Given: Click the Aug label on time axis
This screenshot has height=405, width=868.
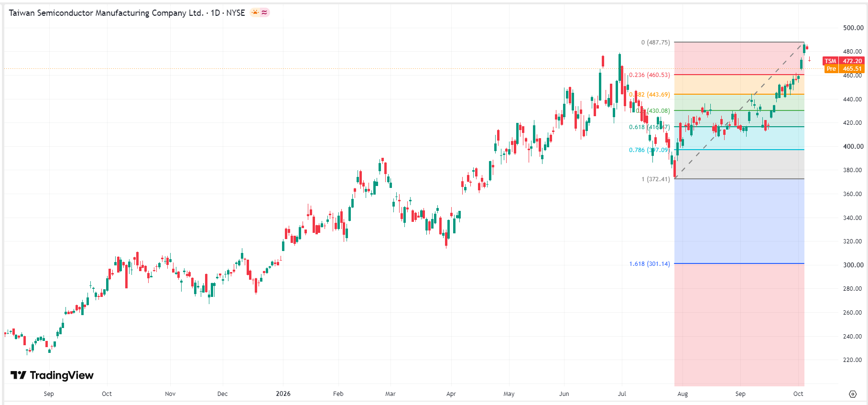Looking at the screenshot, I should (x=683, y=394).
